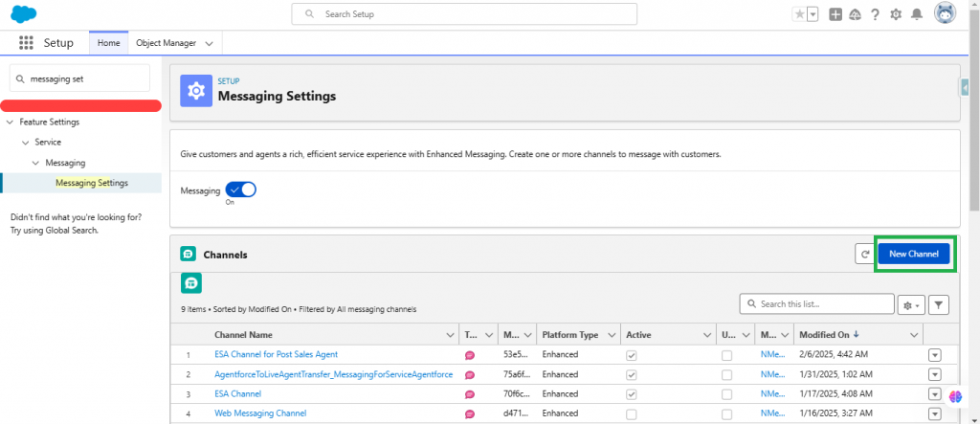The image size is (980, 424).
Task: Open Platform Type column menu chevron
Action: (x=612, y=335)
